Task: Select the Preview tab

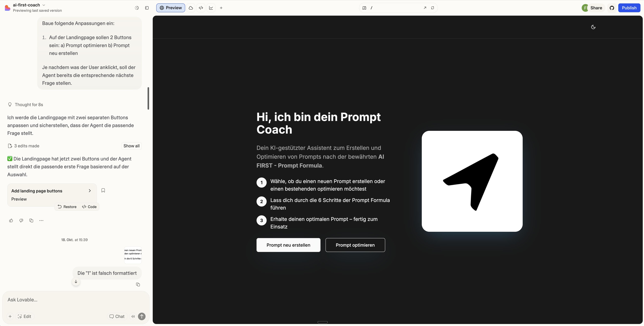Action: tap(171, 8)
